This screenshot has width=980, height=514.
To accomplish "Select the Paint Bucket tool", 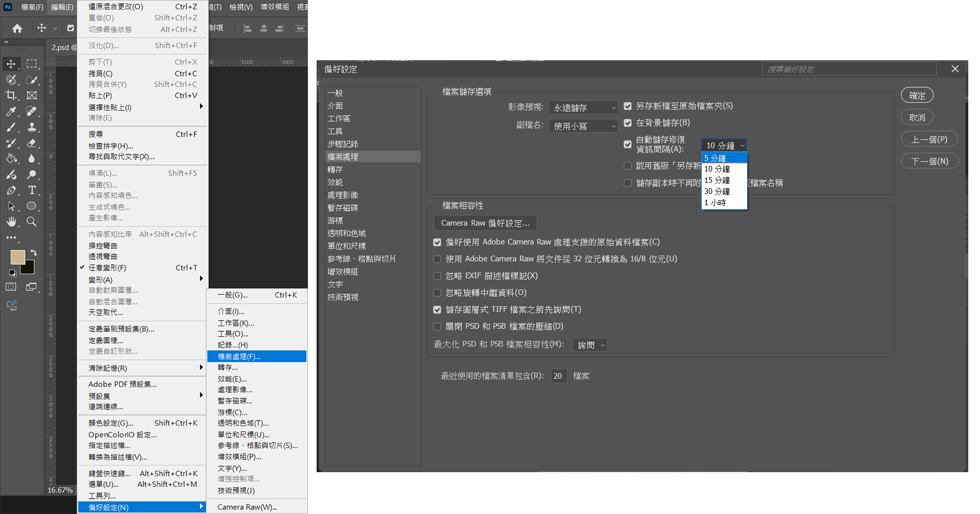I will click(11, 159).
